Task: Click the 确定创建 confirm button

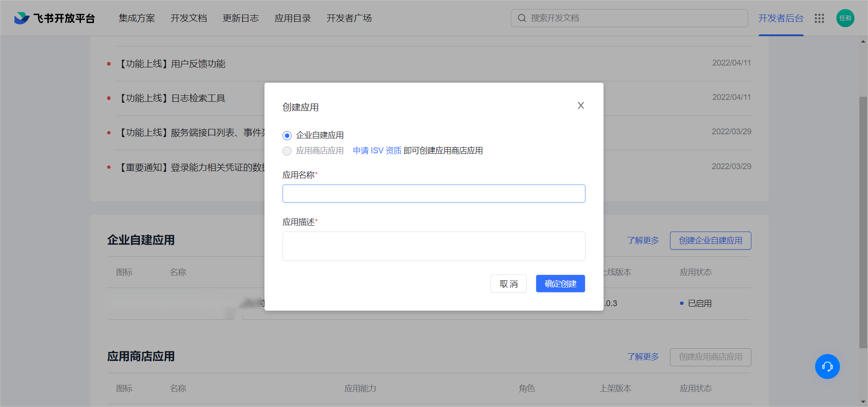Action: 560,284
